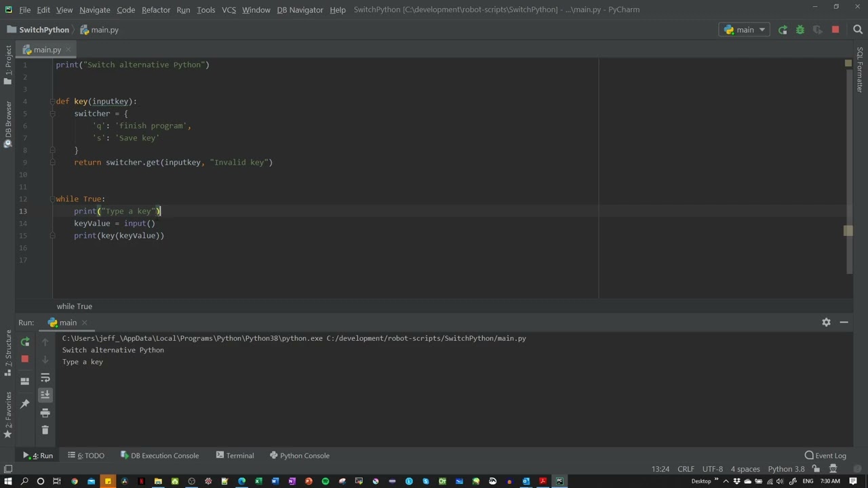Image resolution: width=868 pixels, height=488 pixels.
Task: Open the Navigate menu
Action: tap(95, 9)
